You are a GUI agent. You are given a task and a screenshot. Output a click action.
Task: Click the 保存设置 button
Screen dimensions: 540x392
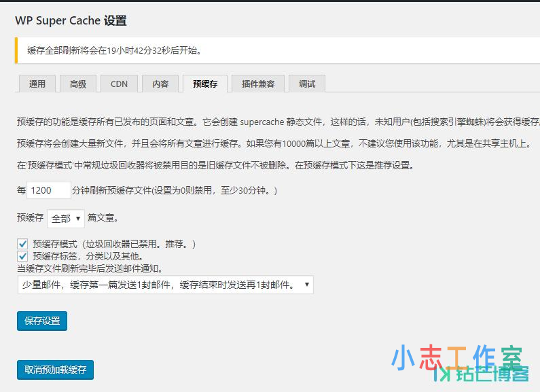pos(42,321)
